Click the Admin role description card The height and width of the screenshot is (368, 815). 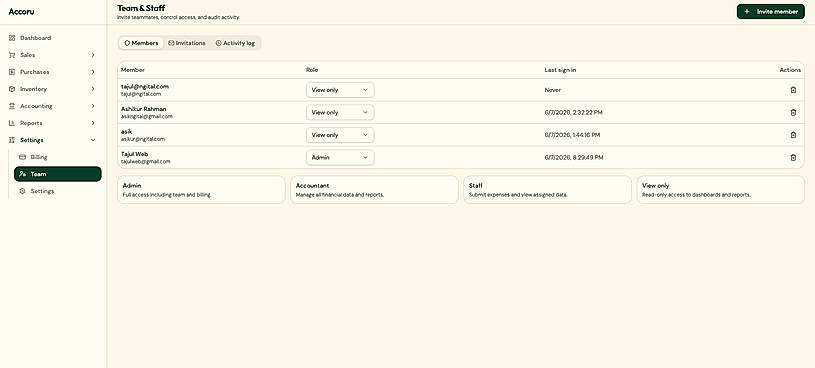pos(201,190)
